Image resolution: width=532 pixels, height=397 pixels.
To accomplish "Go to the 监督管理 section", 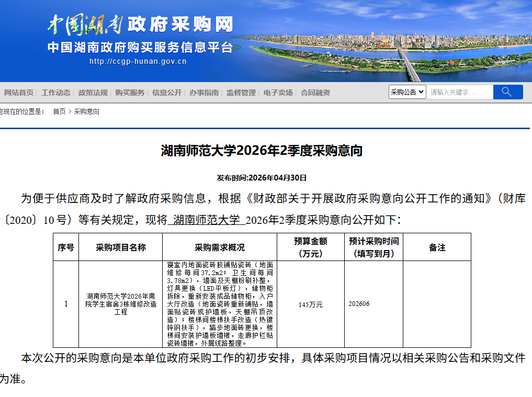I will tap(241, 93).
